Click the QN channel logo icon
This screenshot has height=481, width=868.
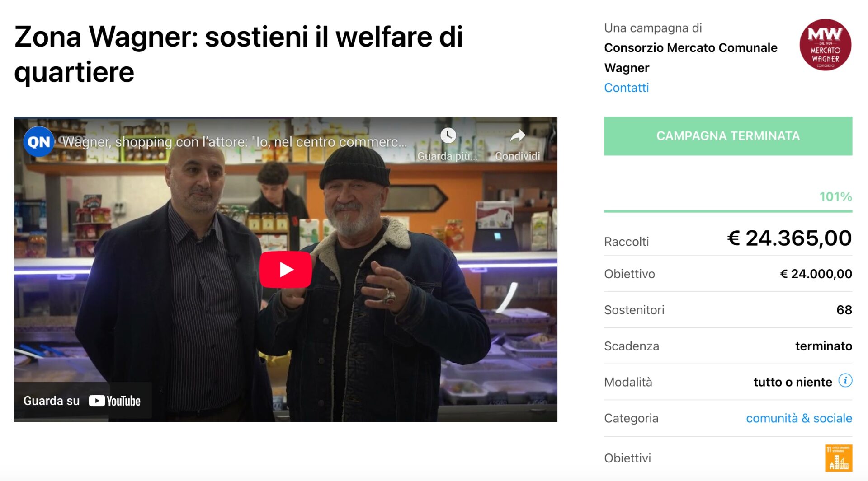[38, 142]
